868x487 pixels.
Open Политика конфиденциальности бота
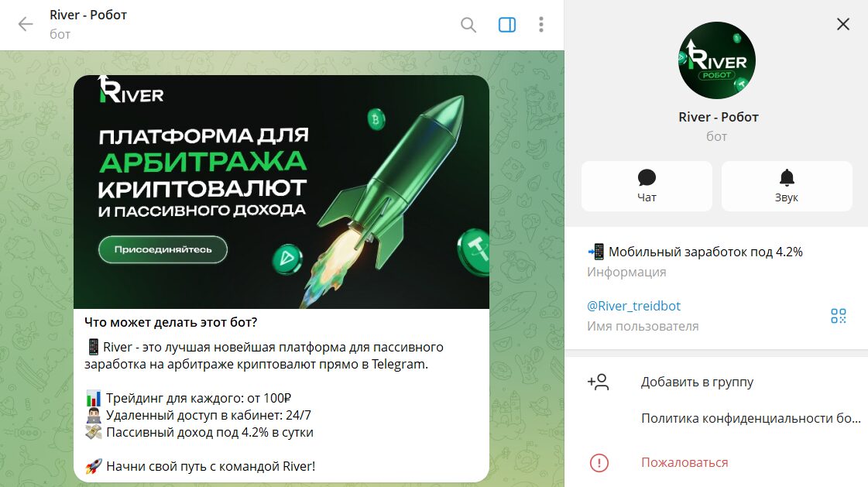tap(750, 418)
